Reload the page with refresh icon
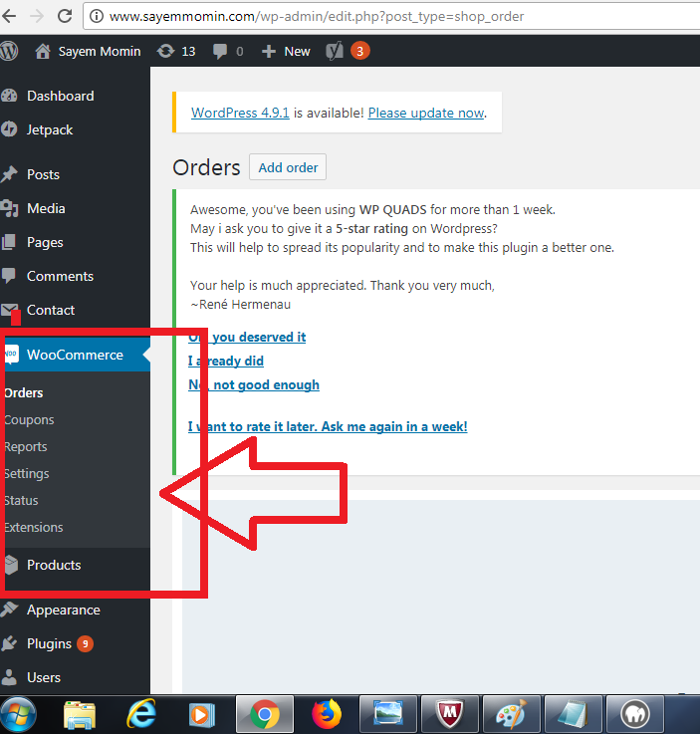This screenshot has width=700, height=734. tap(65, 16)
